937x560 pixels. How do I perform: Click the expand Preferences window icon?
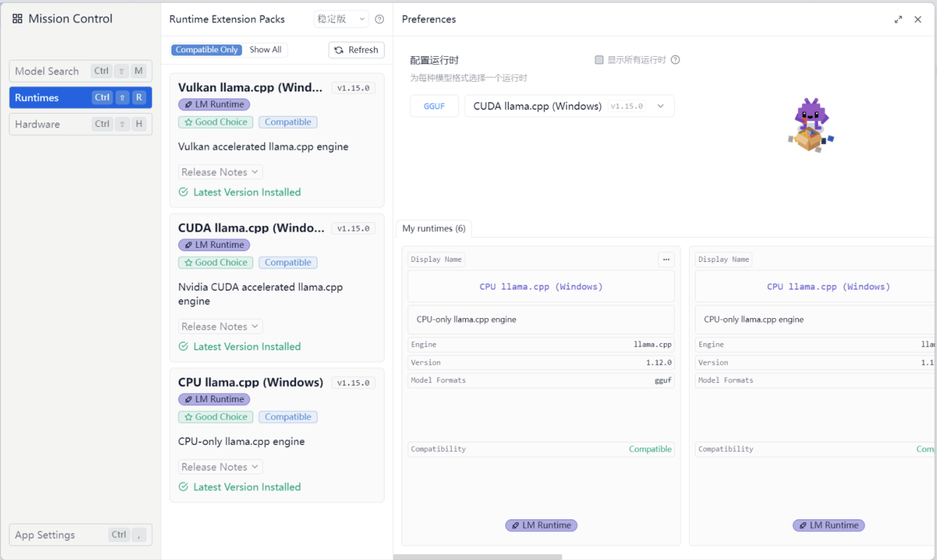click(x=898, y=20)
